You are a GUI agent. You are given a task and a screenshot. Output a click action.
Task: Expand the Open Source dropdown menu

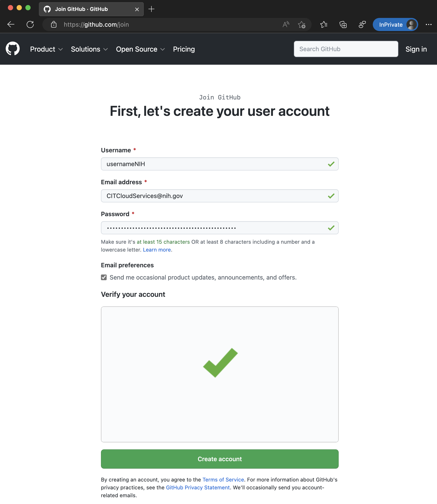click(x=140, y=49)
